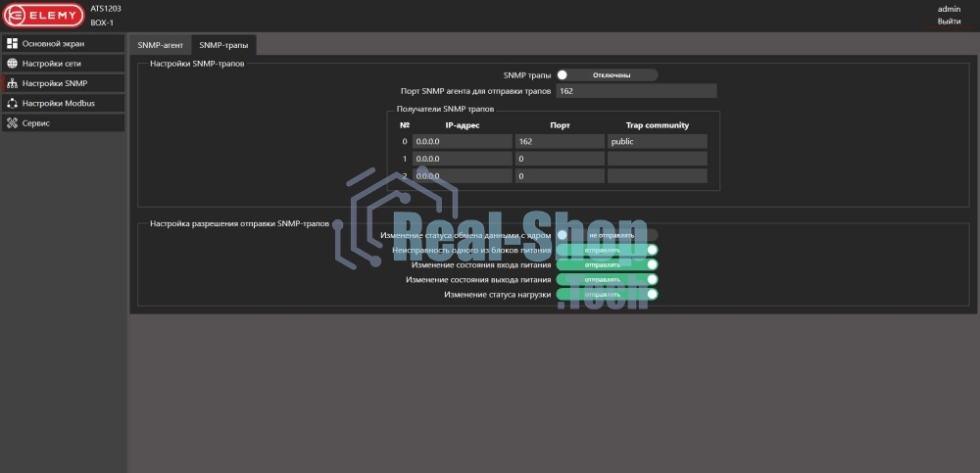The width and height of the screenshot is (980, 473).
Task: Click Trap community field containing public
Action: pyautogui.click(x=657, y=141)
